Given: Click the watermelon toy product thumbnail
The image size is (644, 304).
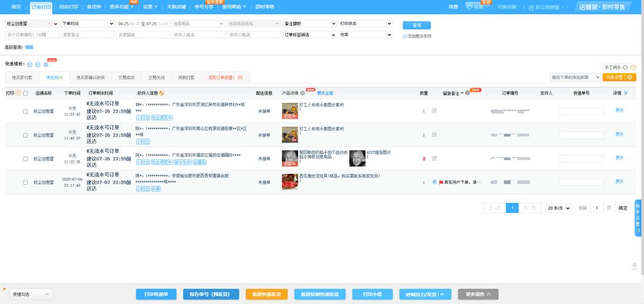Looking at the screenshot, I should (x=290, y=182).
